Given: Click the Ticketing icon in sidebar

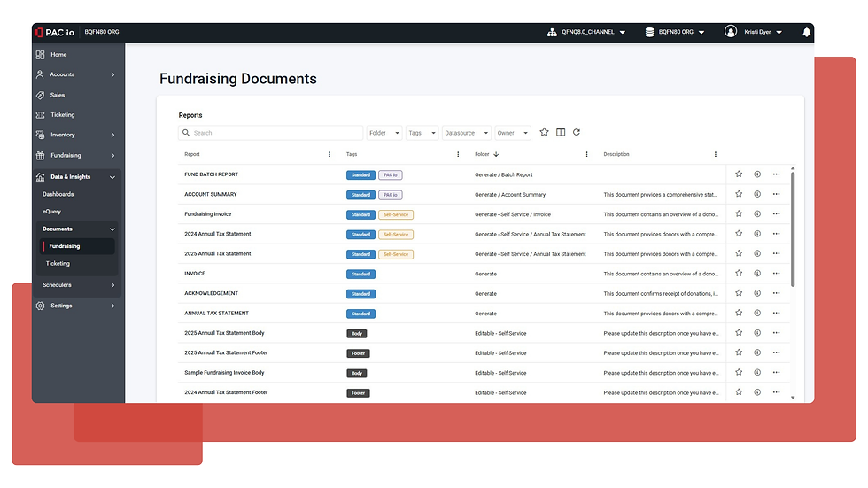Looking at the screenshot, I should tap(41, 115).
